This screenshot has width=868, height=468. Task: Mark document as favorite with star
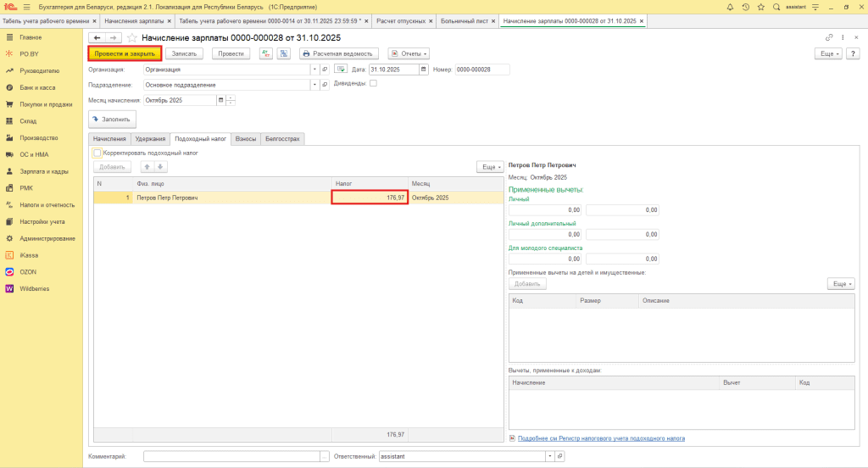point(131,37)
